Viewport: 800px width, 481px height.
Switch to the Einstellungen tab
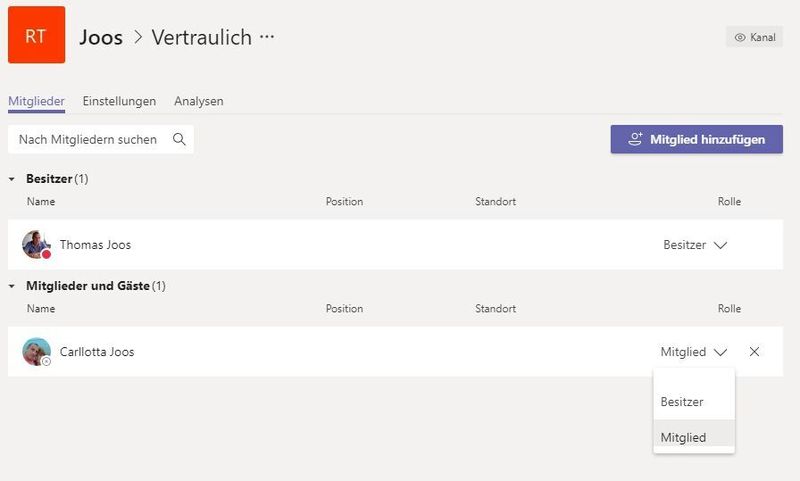pos(119,101)
